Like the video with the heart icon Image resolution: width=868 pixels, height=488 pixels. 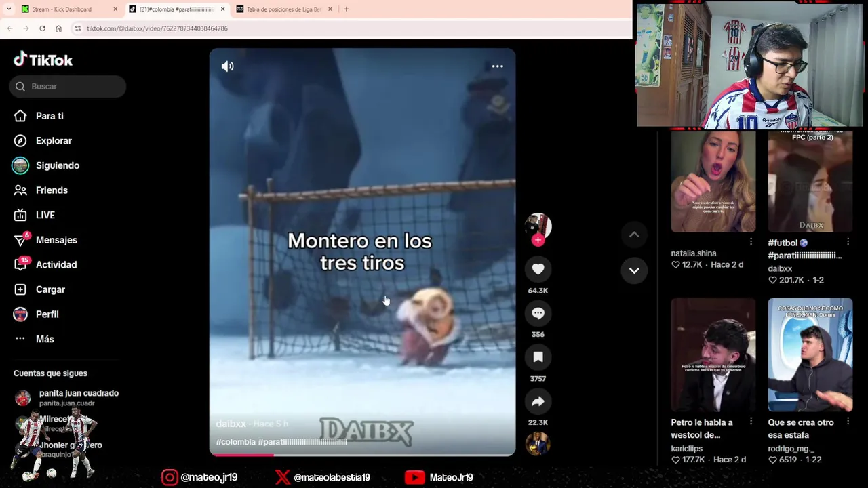538,270
